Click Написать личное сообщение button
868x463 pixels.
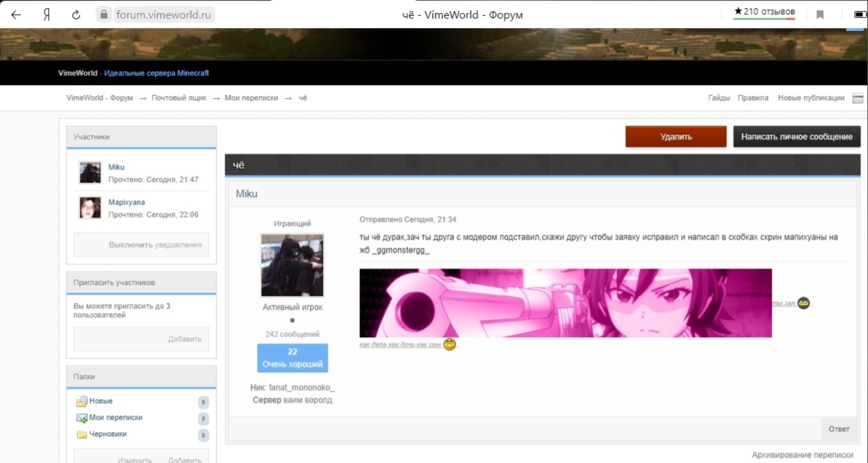coord(797,136)
